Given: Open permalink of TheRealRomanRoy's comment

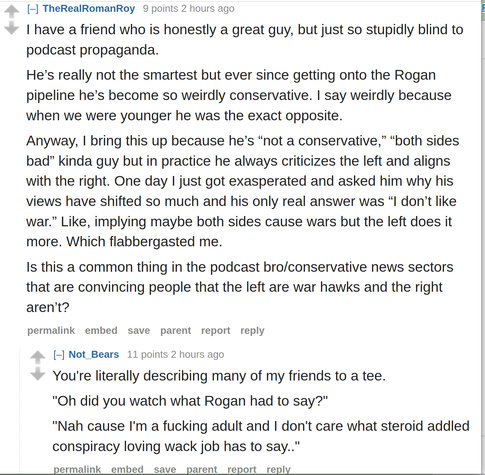Looking at the screenshot, I should tap(51, 330).
